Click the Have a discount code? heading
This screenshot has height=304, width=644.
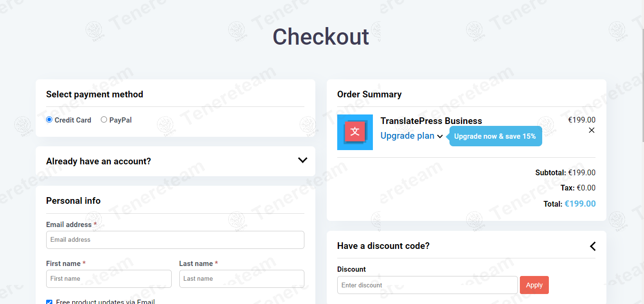[x=383, y=246]
